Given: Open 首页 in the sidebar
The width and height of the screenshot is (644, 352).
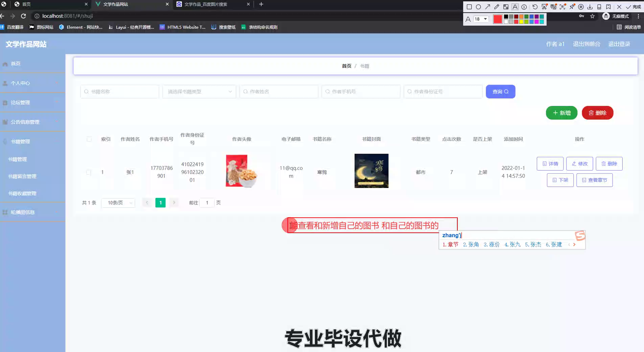Looking at the screenshot, I should click(x=32, y=64).
